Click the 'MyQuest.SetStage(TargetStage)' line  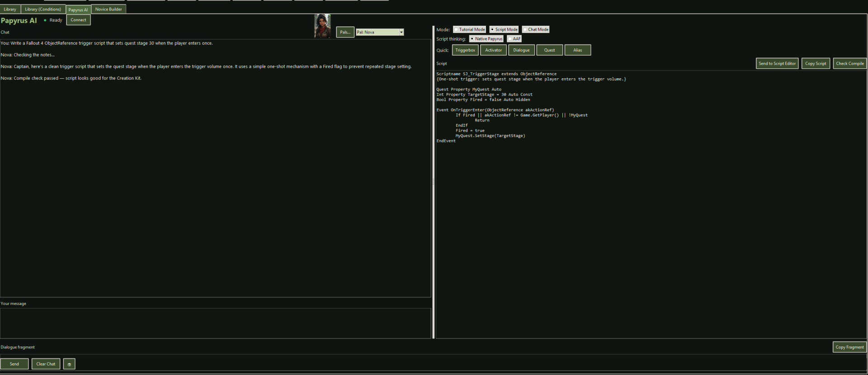490,136
